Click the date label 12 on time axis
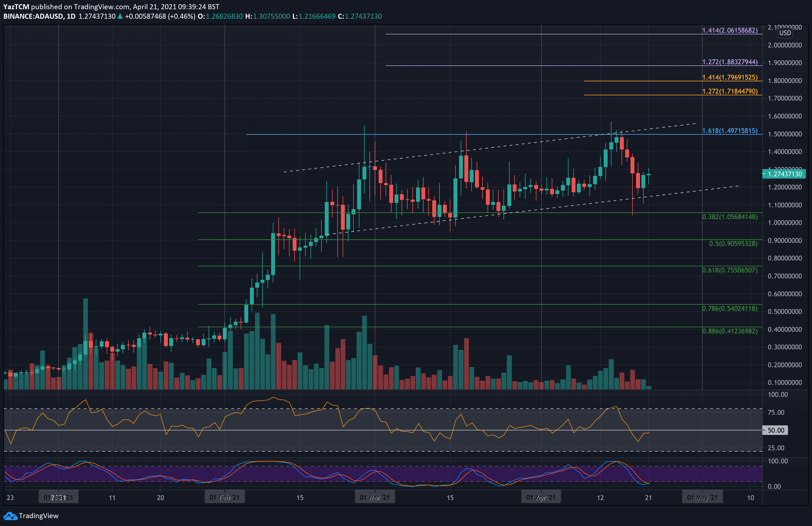 600,498
